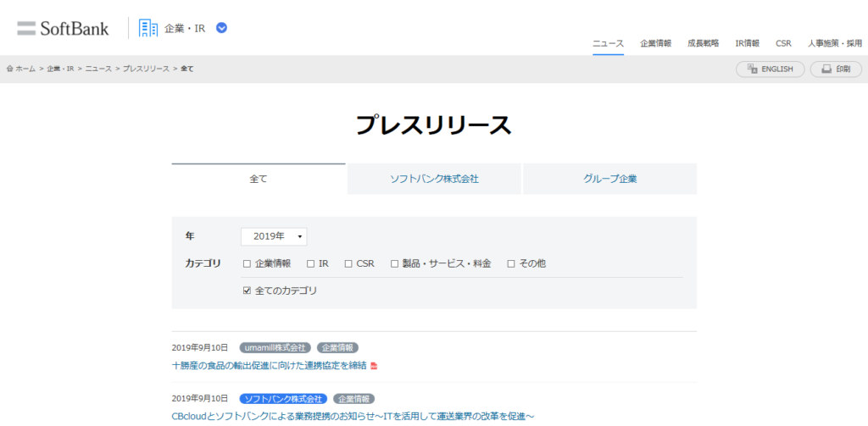Click the building icon beside 企業・IR
The image size is (868, 426).
[147, 28]
